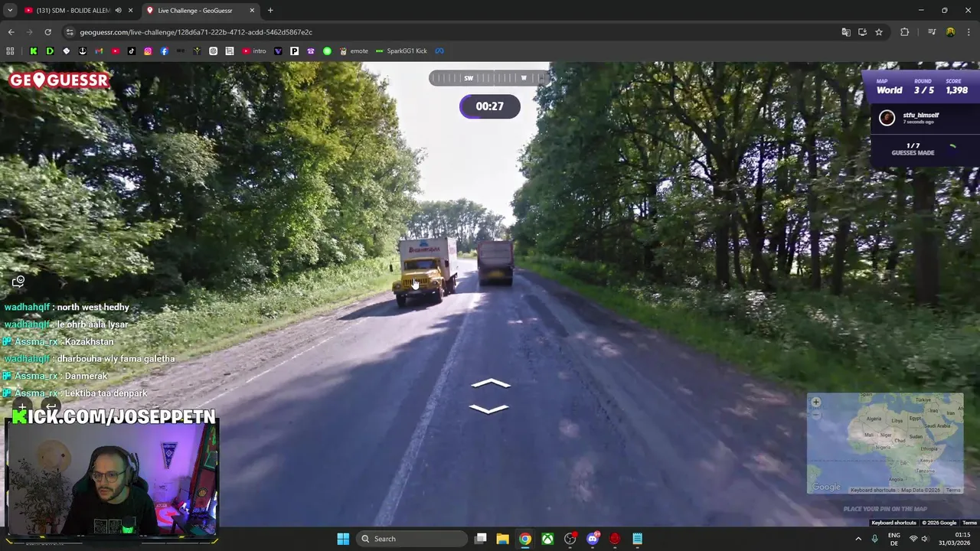Click the camera icon above the chat
980x551 pixels.
click(18, 281)
